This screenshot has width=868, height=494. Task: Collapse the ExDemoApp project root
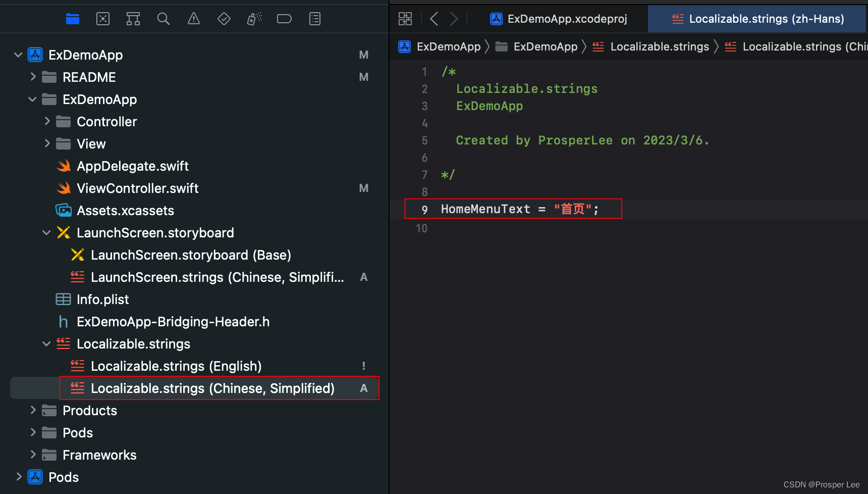click(x=18, y=55)
